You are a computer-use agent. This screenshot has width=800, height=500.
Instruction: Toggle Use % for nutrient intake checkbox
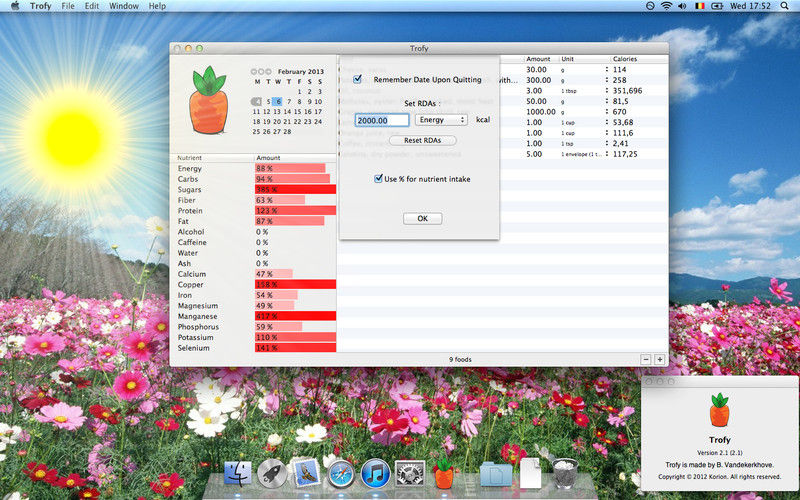tap(378, 179)
